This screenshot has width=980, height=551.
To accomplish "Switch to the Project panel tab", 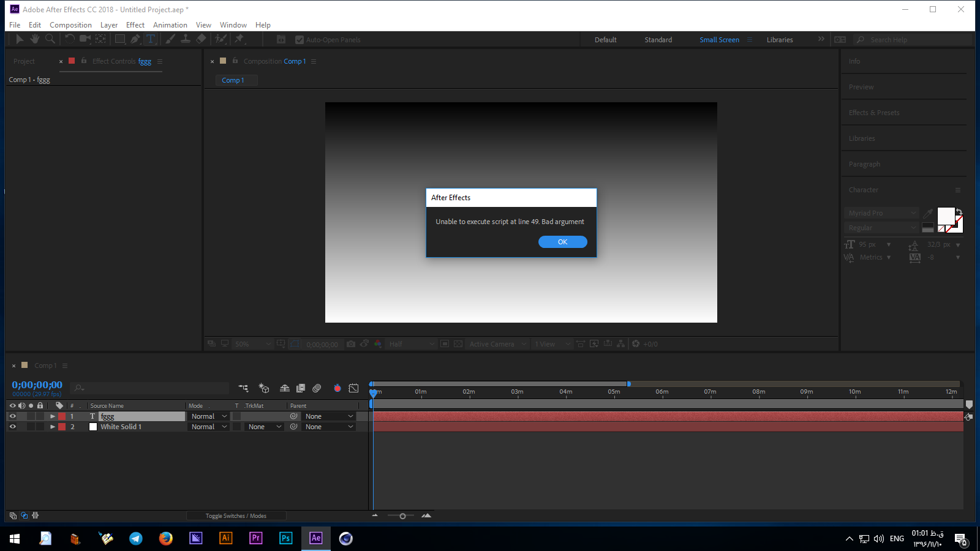I will 24,61.
